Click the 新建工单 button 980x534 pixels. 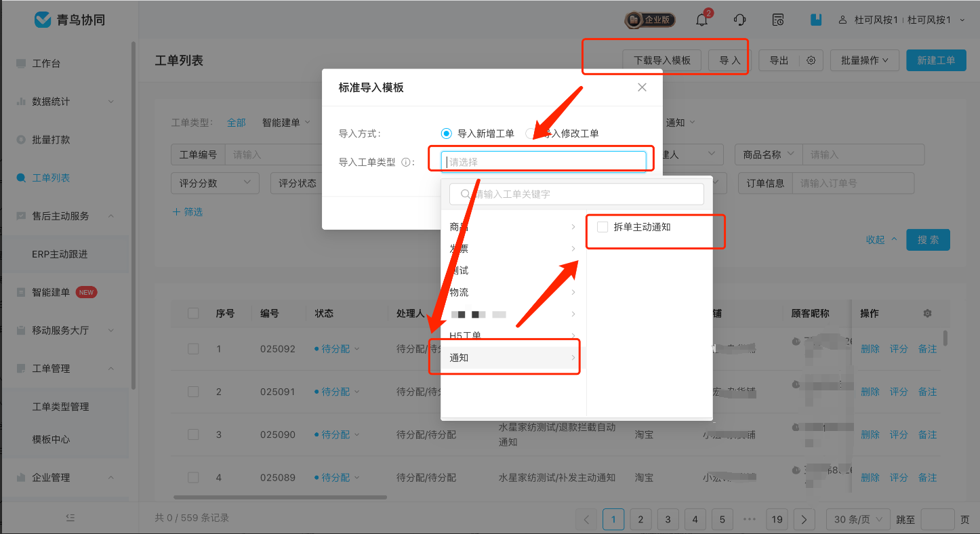936,60
